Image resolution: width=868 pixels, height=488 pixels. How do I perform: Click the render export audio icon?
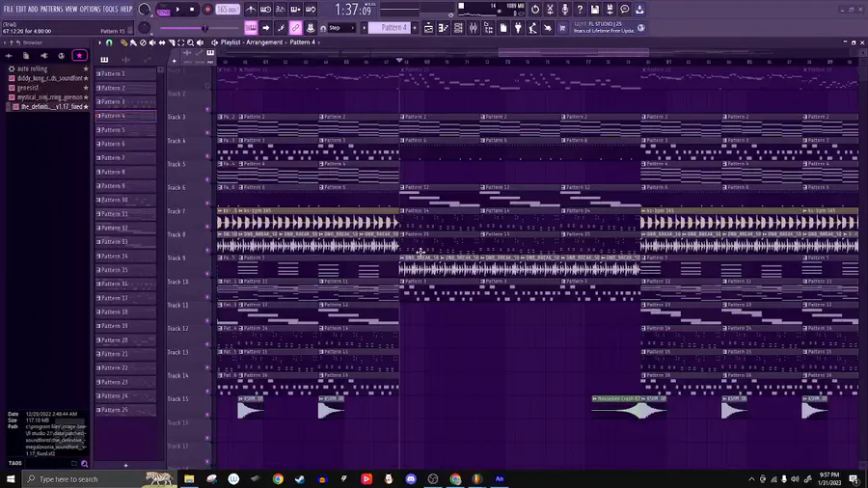(x=610, y=10)
